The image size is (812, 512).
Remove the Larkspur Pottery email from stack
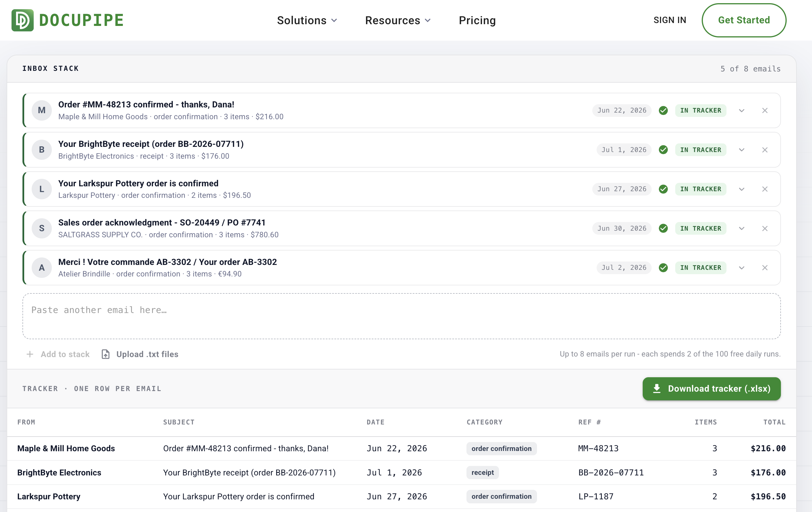765,189
